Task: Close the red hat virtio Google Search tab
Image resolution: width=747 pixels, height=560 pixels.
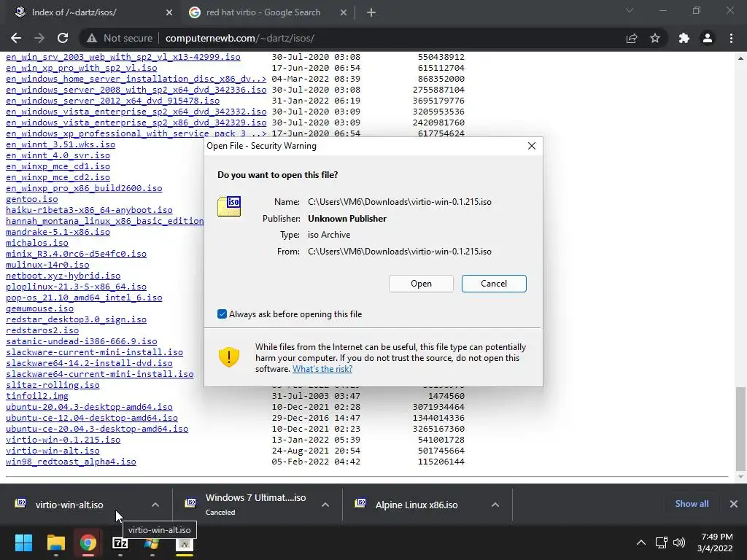Action: point(344,12)
